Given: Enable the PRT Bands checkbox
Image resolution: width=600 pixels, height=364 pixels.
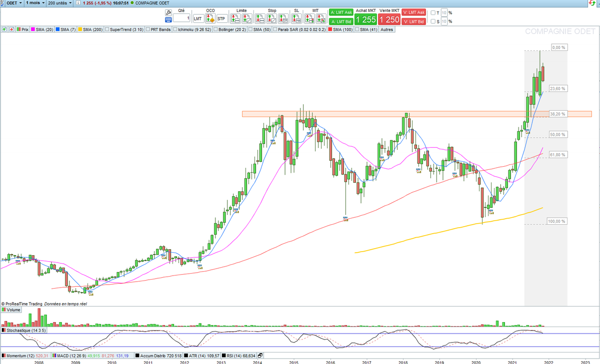Looking at the screenshot, I should tap(148, 29).
